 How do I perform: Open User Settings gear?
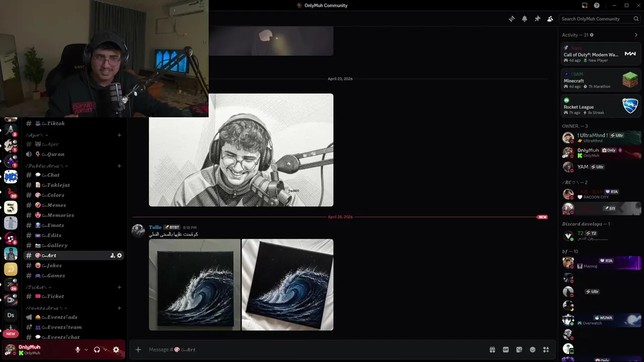point(116,350)
